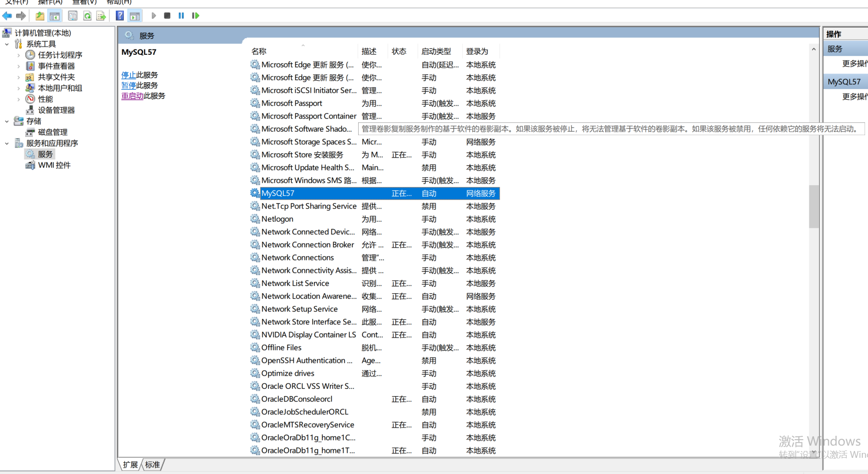Expand the 任务计划程序 node arrow
868x474 pixels.
[x=19, y=55]
